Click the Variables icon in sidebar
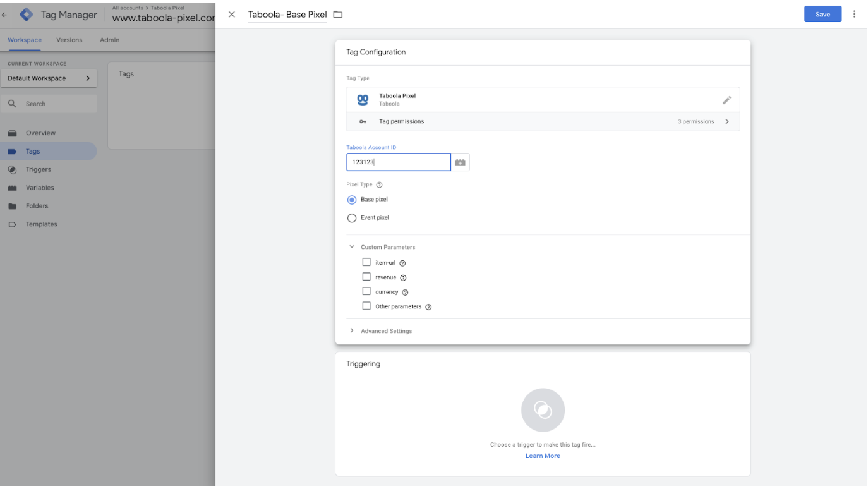 coord(12,188)
